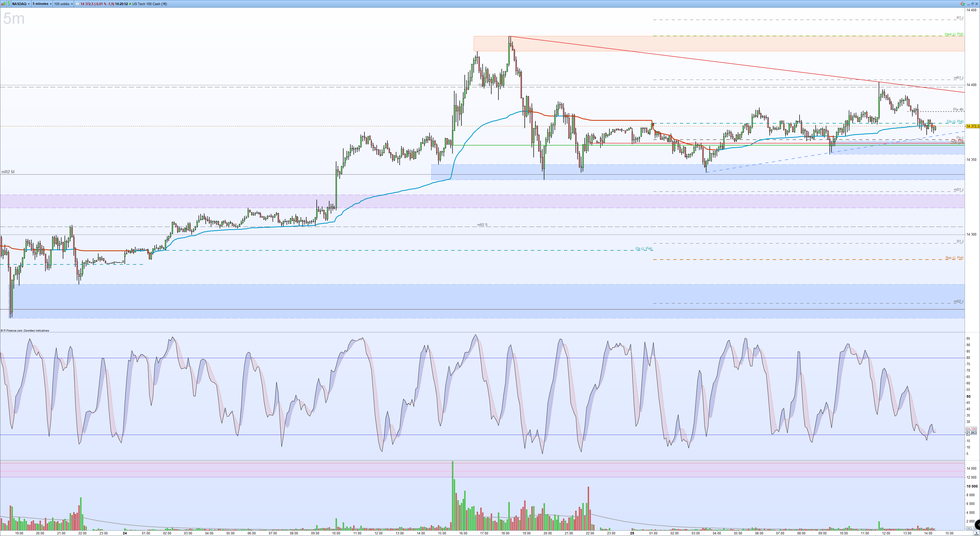
Task: Click the candlestick chart style icon
Action: [3, 4]
